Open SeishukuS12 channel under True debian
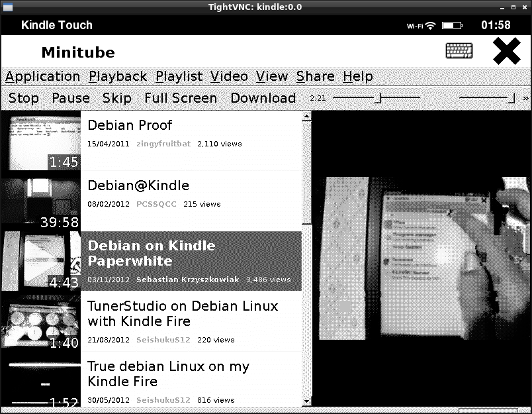 [163, 400]
